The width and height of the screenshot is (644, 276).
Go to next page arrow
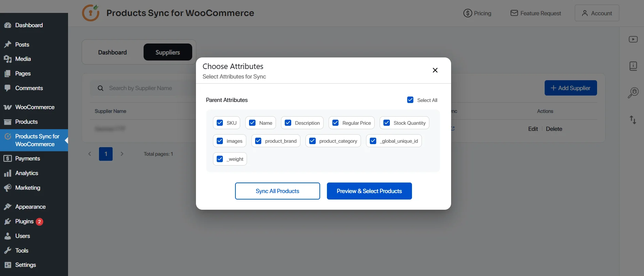tap(122, 154)
